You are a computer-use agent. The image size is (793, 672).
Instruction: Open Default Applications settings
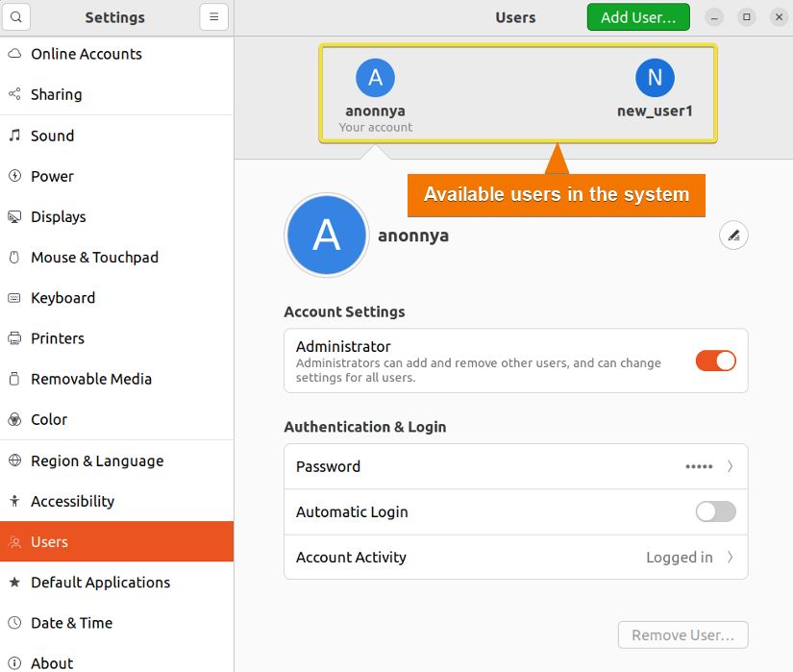click(117, 582)
